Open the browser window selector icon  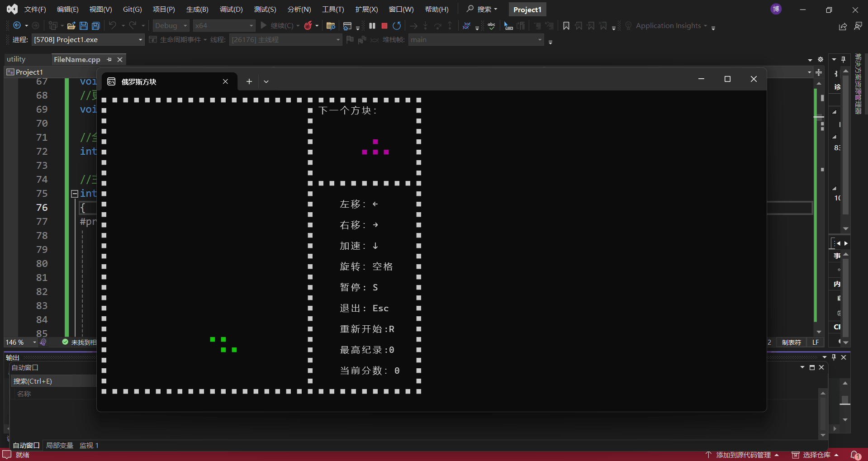tap(347, 26)
